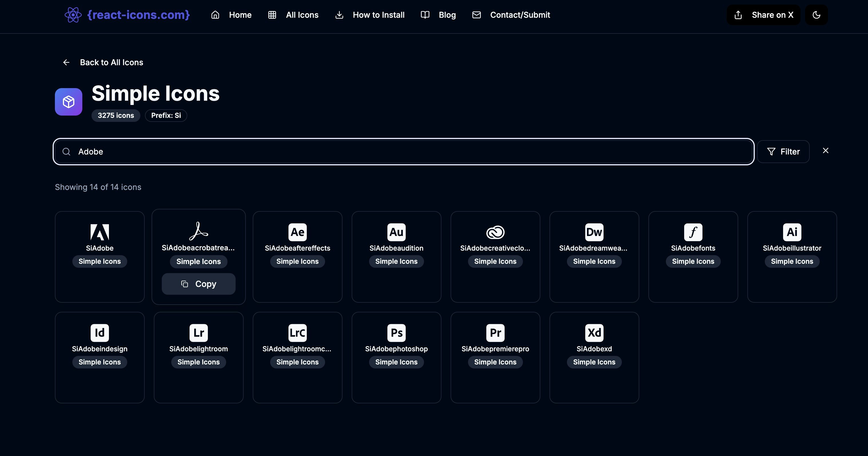Click {react-icons.com} site title

[x=138, y=15]
